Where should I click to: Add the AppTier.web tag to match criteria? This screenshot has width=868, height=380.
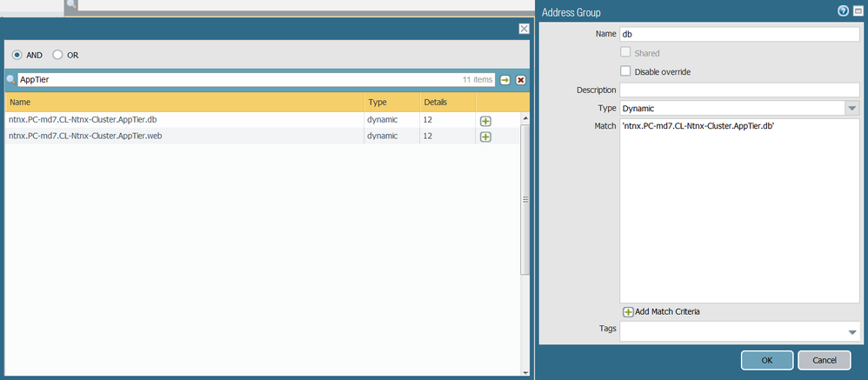click(485, 137)
